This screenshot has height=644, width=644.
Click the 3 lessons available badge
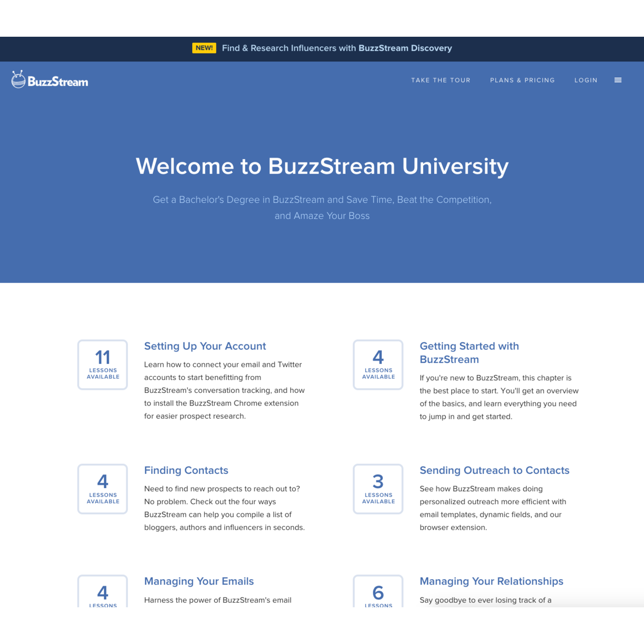tap(378, 489)
